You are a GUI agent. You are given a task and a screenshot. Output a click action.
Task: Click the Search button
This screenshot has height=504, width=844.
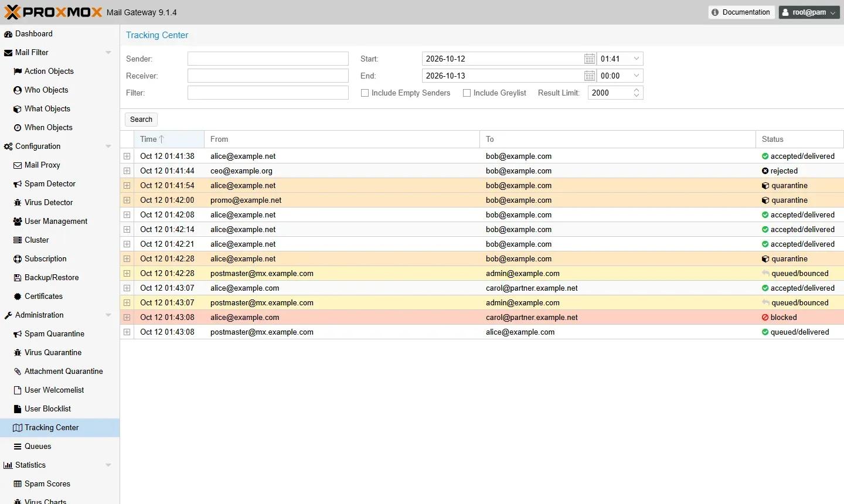pyautogui.click(x=141, y=120)
